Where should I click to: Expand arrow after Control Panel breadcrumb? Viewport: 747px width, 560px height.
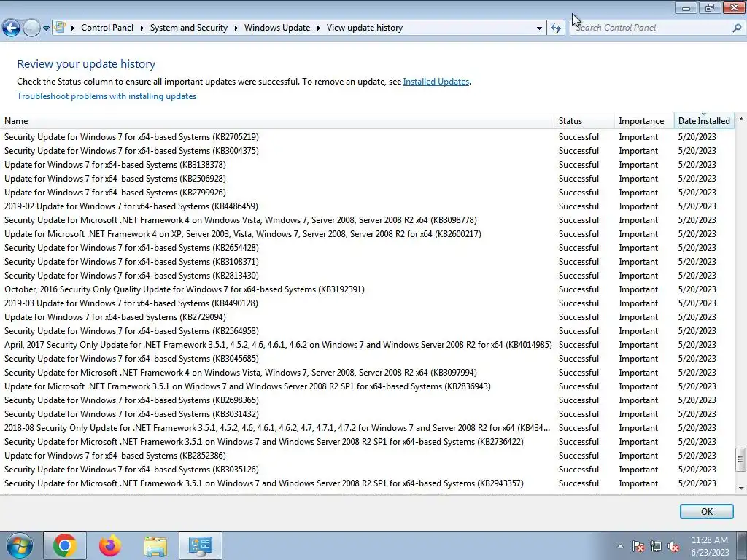(x=142, y=28)
